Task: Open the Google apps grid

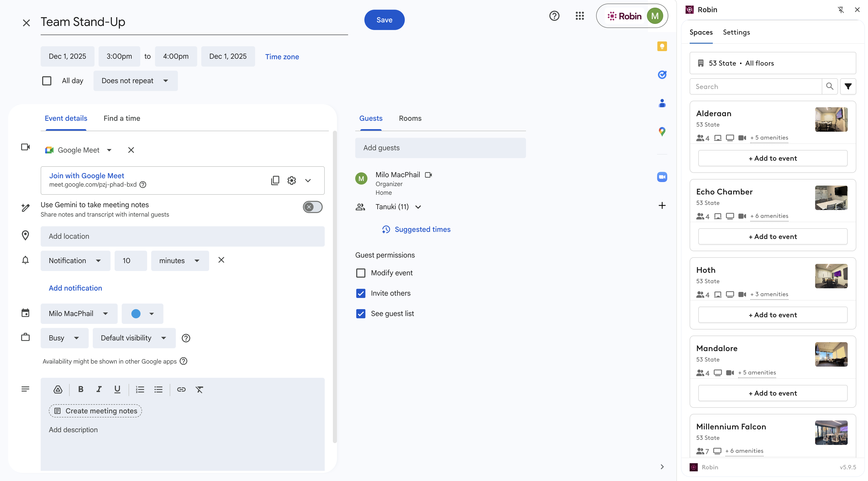Action: click(x=580, y=16)
